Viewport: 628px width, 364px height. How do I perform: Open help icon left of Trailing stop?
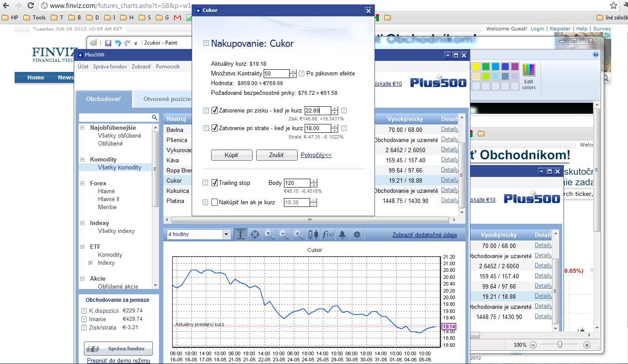(205, 183)
